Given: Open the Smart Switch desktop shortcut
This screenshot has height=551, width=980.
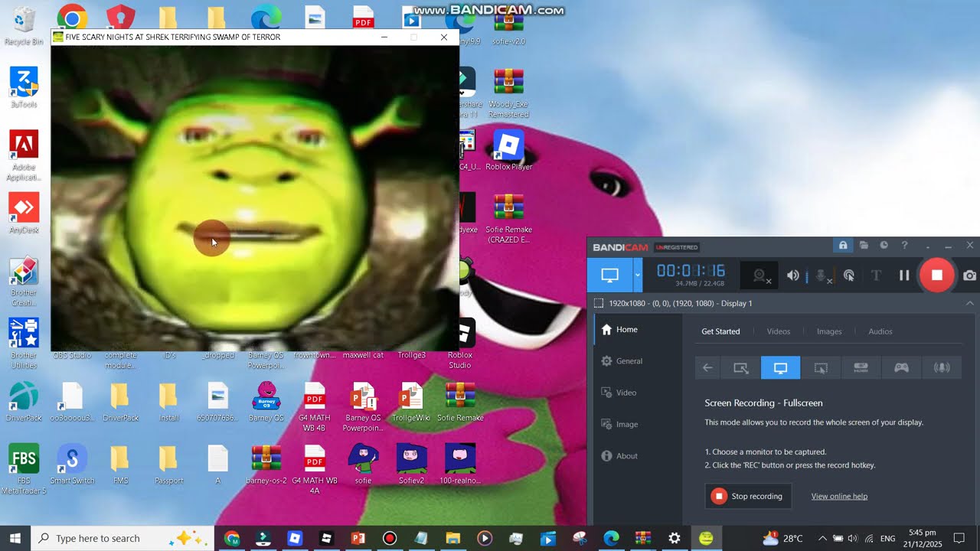Looking at the screenshot, I should click(x=73, y=465).
